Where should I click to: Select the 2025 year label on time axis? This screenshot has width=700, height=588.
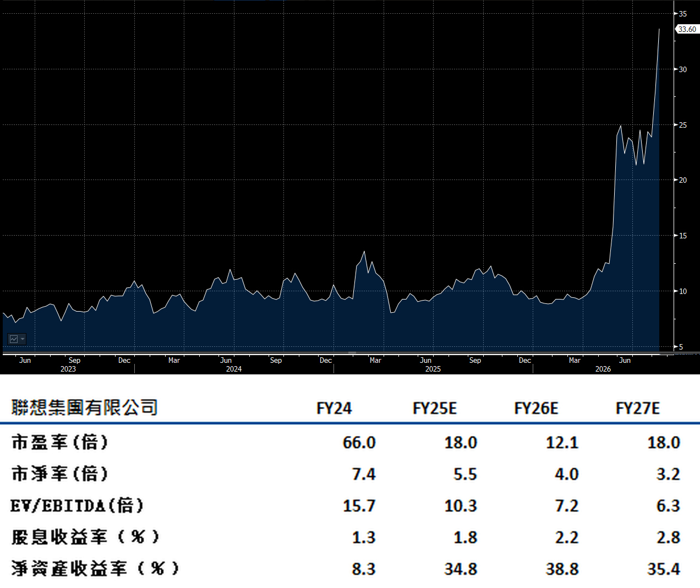[x=433, y=369]
